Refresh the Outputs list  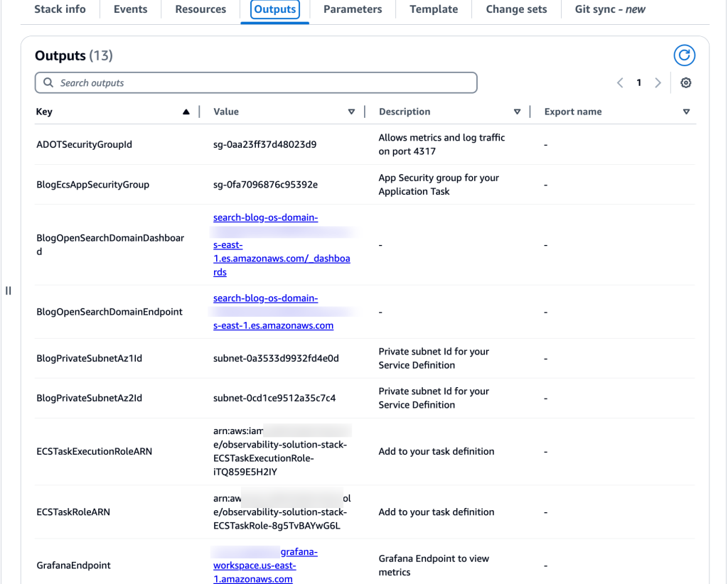(x=684, y=55)
